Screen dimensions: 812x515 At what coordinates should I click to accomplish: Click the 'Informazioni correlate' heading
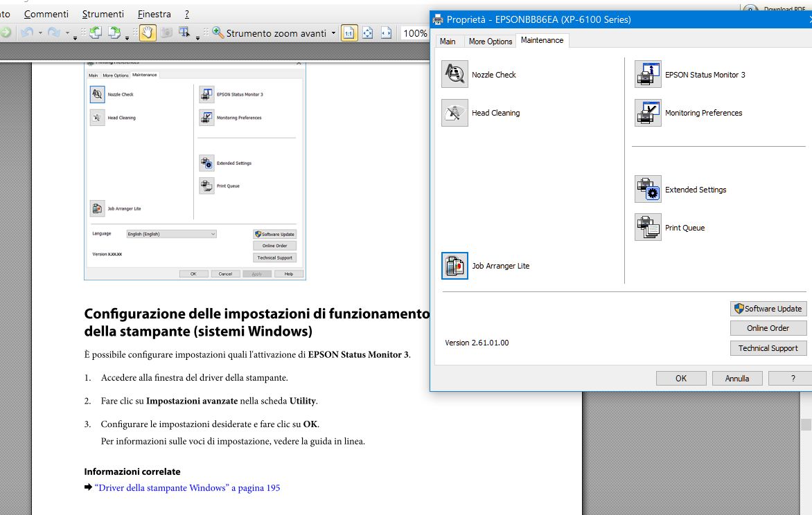click(132, 471)
